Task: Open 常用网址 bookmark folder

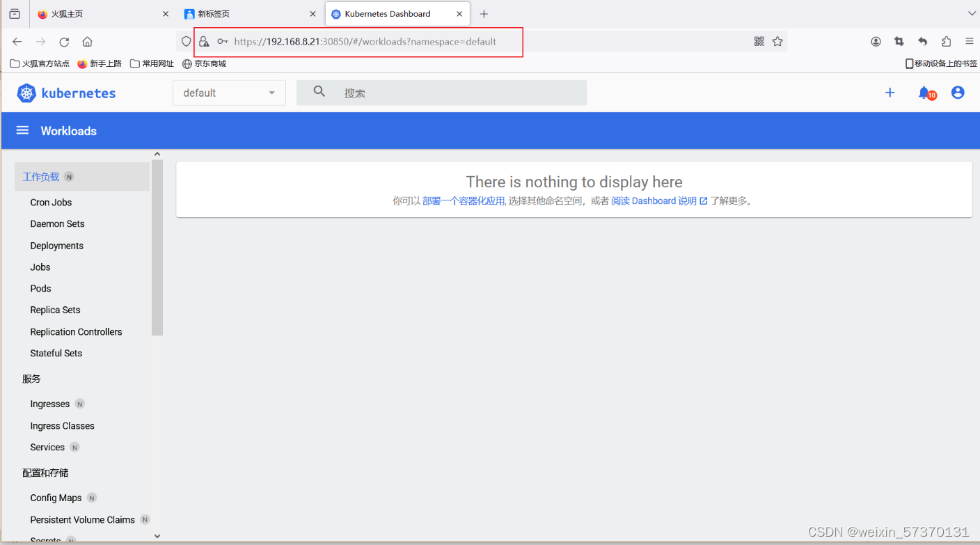Action: (152, 63)
